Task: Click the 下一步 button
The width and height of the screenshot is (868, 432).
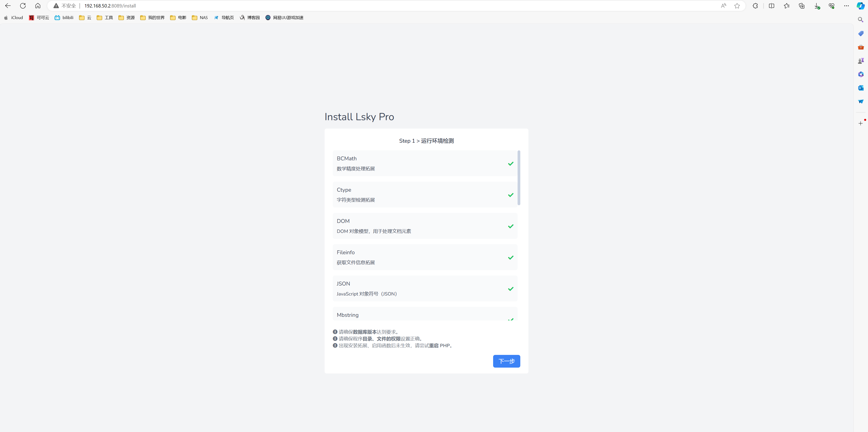Action: pos(506,361)
